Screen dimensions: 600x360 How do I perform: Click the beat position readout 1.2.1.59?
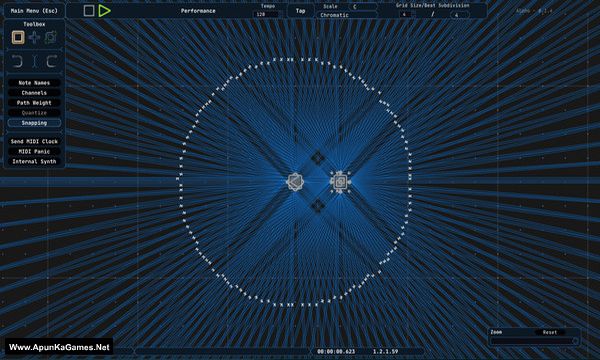tap(385, 351)
